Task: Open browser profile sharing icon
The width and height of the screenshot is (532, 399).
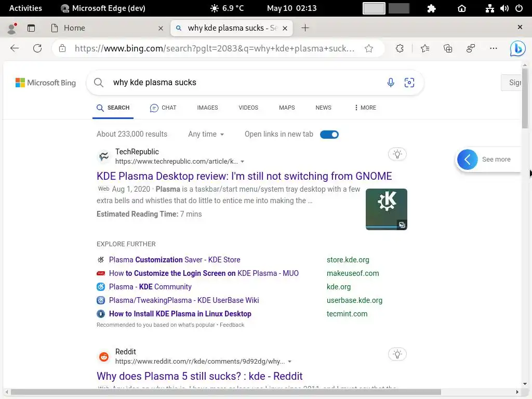Action: [x=471, y=48]
